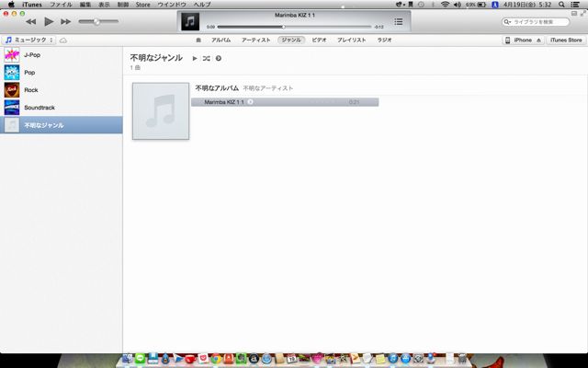
Task: Skip back to the previous track
Action: click(x=30, y=22)
